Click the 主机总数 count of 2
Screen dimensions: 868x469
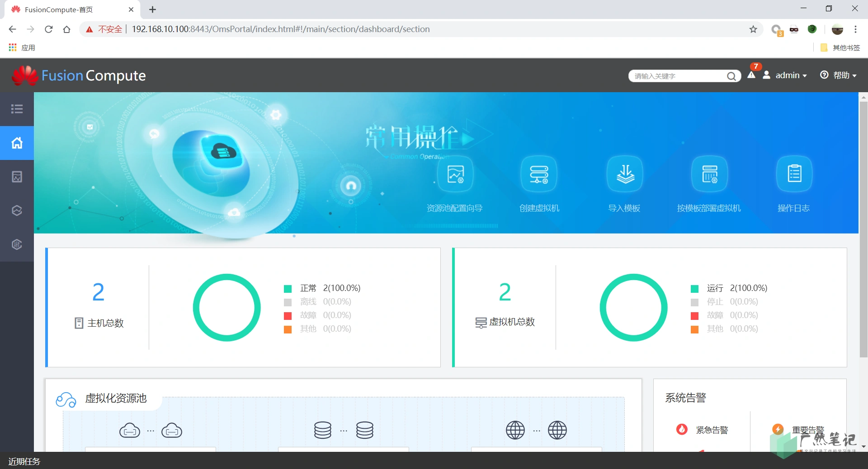98,292
